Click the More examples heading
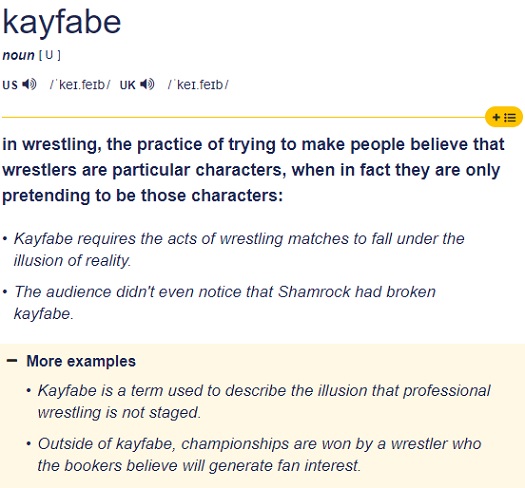Viewport: 525px width, 488px height. pos(81,361)
